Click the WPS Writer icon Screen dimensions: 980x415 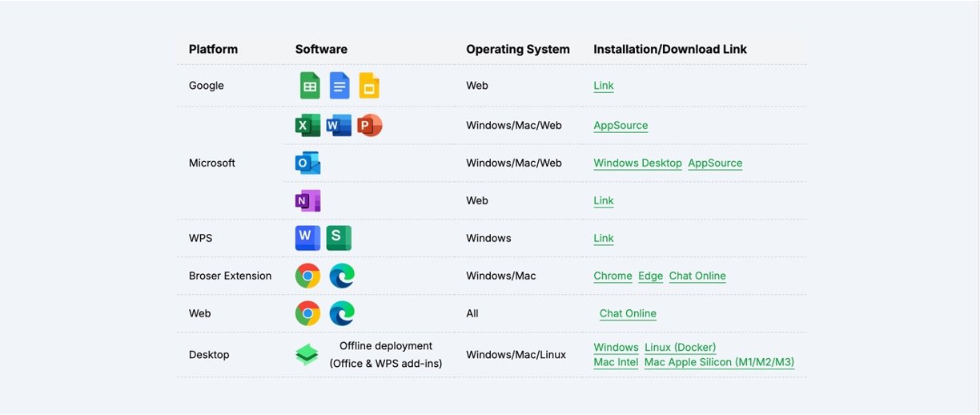[307, 238]
